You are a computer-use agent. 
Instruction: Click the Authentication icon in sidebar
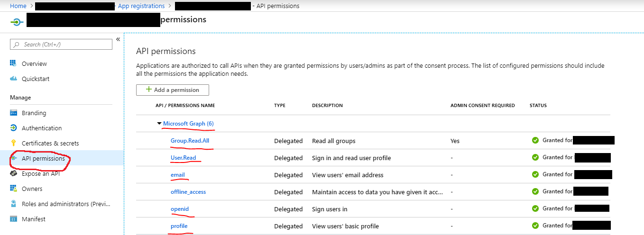coord(13,128)
